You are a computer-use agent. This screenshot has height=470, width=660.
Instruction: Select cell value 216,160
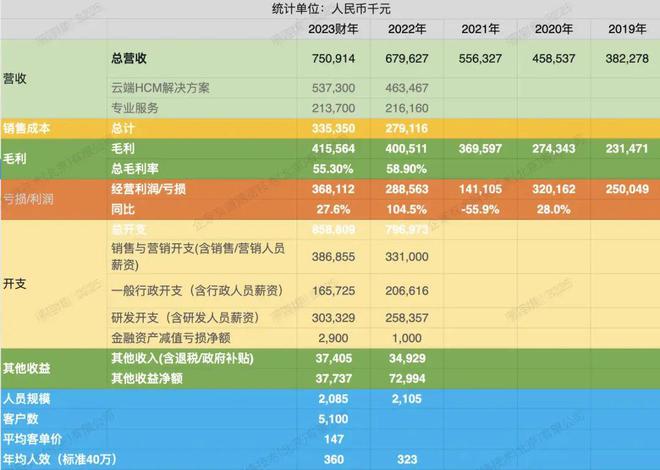407,108
